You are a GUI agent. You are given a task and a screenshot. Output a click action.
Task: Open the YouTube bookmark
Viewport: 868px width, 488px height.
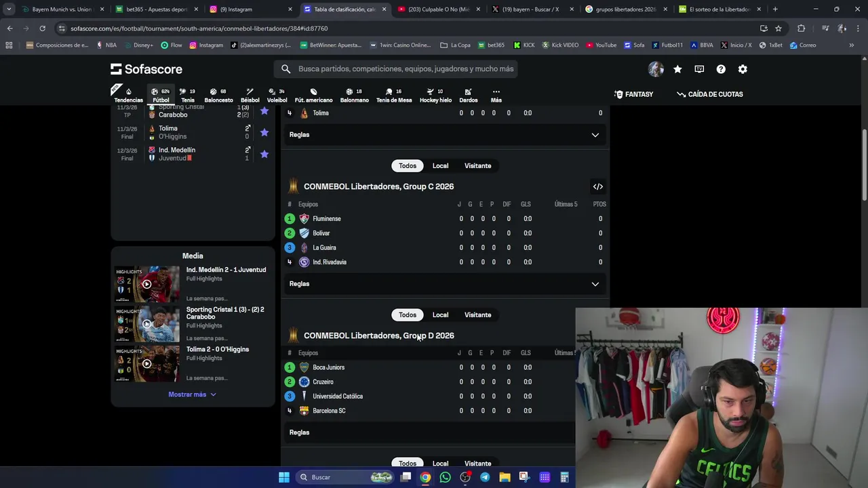pyautogui.click(x=601, y=45)
